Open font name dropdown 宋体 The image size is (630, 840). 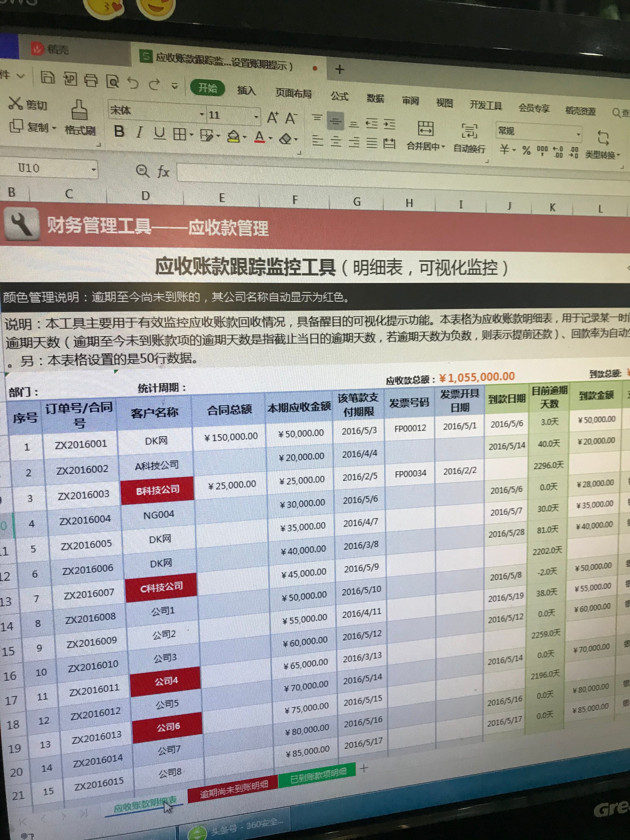coord(202,114)
